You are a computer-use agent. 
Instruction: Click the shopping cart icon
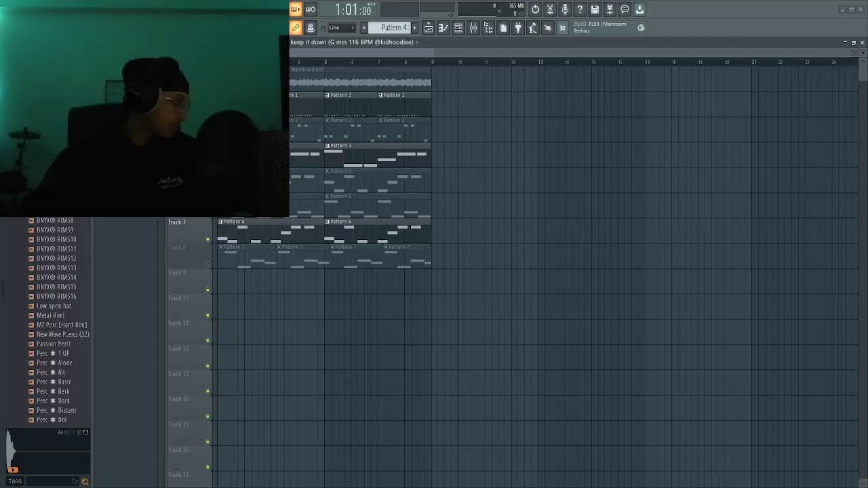(562, 28)
